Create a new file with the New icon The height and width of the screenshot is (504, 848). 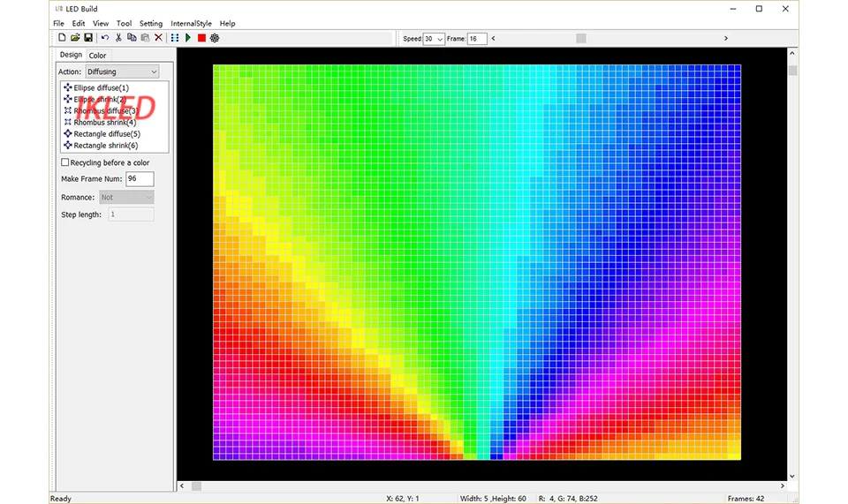click(62, 38)
